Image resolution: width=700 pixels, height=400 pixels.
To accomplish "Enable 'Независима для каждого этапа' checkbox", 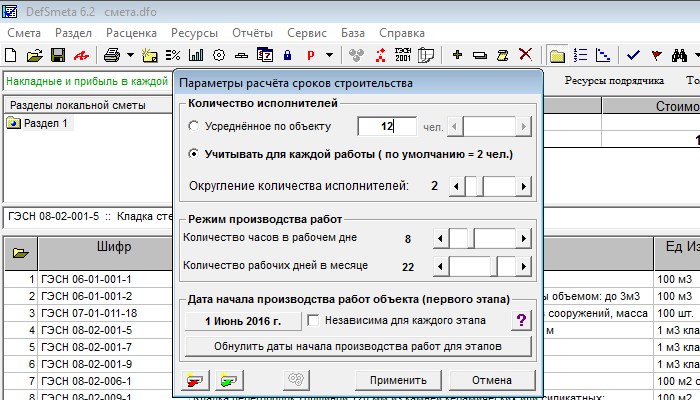I will (314, 321).
